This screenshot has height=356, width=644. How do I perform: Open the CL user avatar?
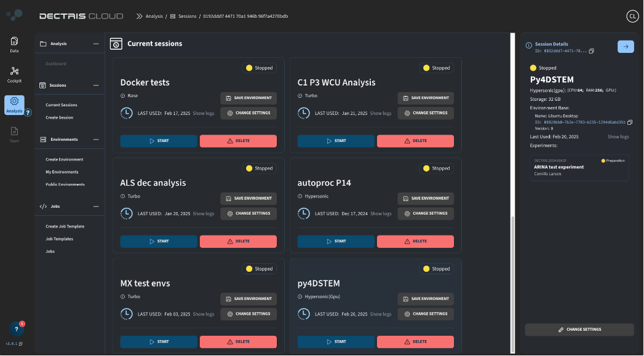click(632, 17)
